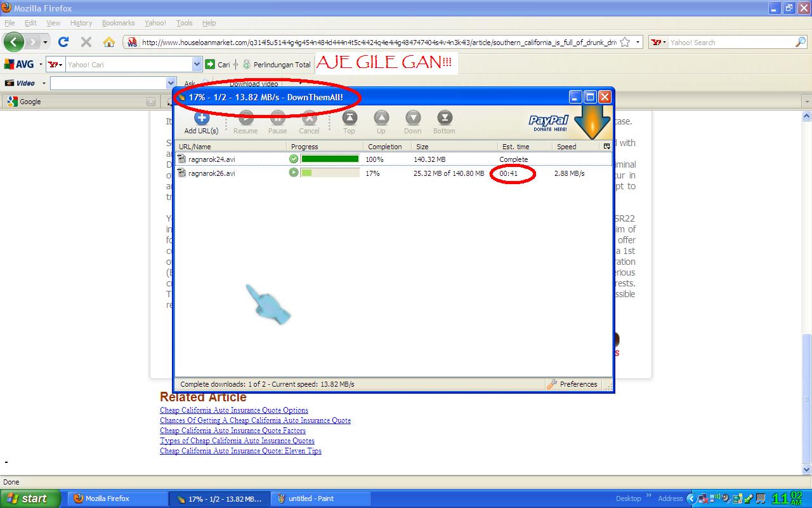Open the Tools menu
Viewport: 812px width, 508px height.
185,23
